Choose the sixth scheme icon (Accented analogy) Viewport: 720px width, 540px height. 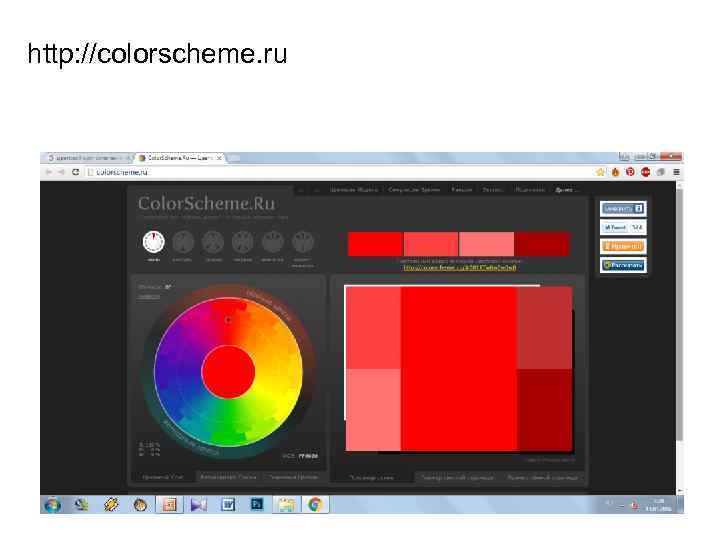303,242
